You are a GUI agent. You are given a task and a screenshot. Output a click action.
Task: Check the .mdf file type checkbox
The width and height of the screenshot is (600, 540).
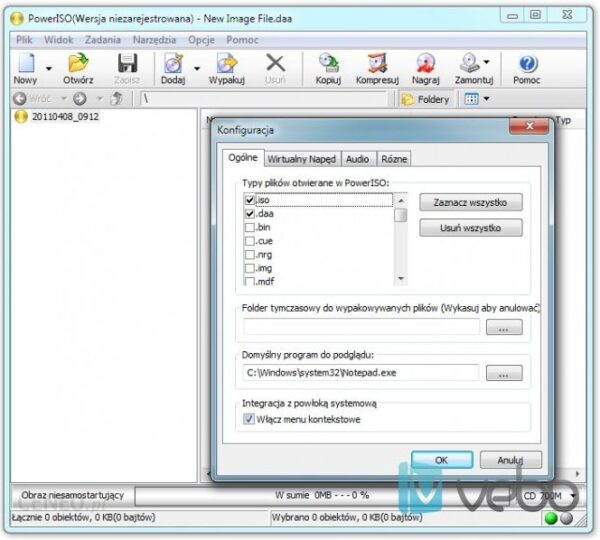(x=250, y=282)
